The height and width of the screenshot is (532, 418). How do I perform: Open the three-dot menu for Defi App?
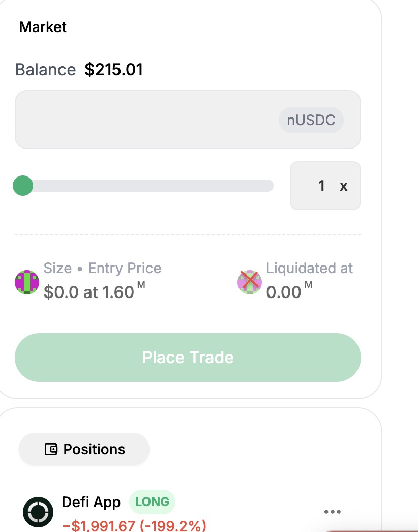pos(332,512)
